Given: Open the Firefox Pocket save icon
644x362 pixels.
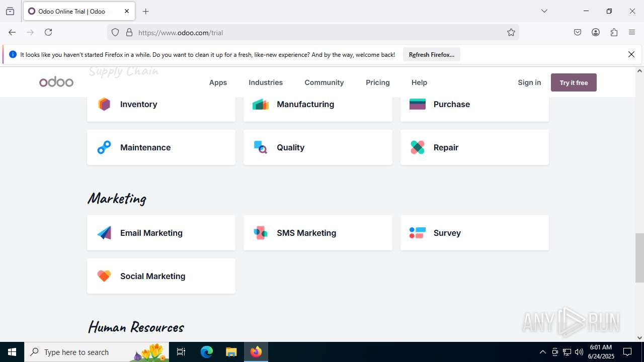Looking at the screenshot, I should (578, 32).
